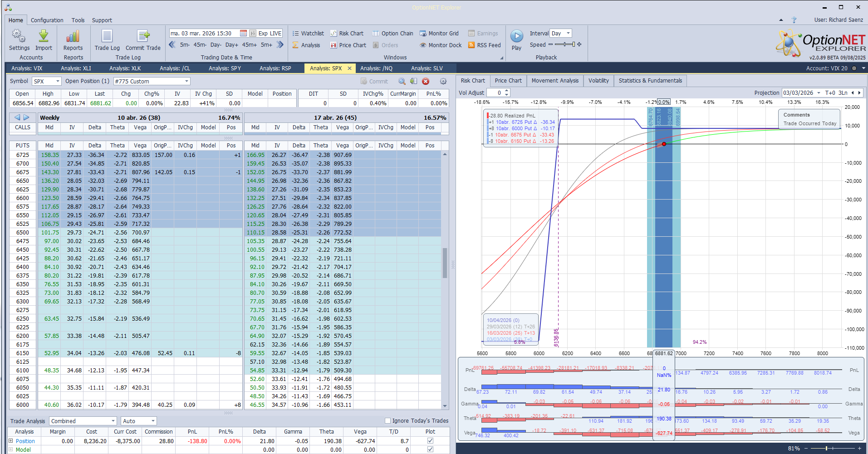
Task: Open the Option Chain window
Action: (392, 34)
